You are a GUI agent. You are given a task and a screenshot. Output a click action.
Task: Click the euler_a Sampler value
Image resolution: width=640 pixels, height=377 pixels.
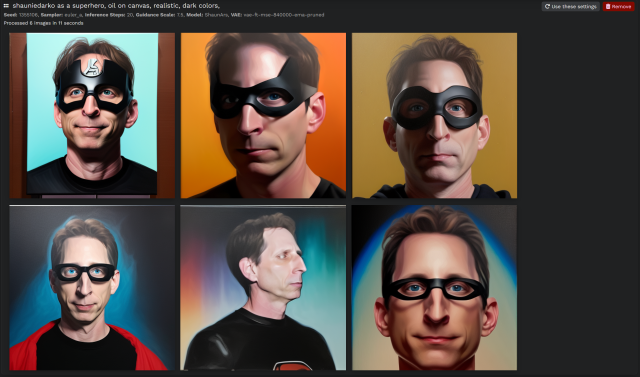point(73,15)
